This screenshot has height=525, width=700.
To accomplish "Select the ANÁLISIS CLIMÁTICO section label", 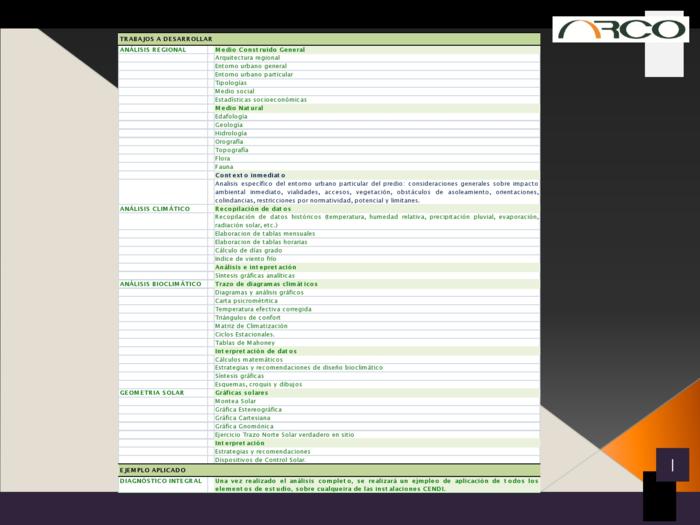I will pyautogui.click(x=155, y=209).
